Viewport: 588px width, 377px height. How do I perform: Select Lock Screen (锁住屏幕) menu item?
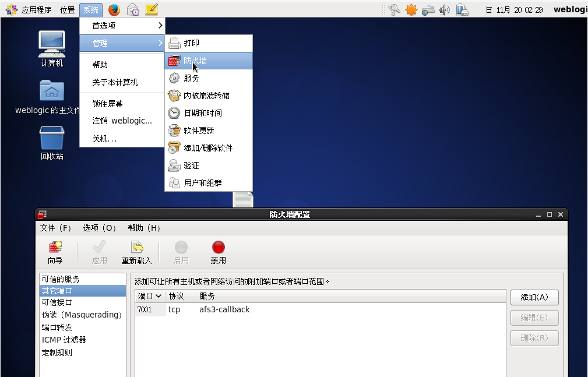pyautogui.click(x=108, y=104)
